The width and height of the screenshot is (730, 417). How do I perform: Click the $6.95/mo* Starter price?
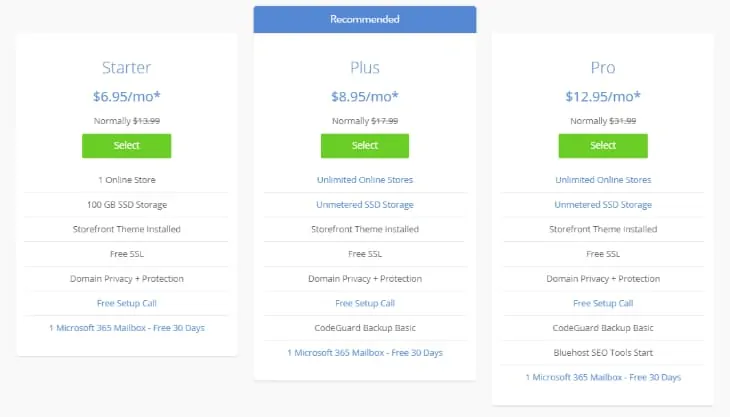(127, 97)
